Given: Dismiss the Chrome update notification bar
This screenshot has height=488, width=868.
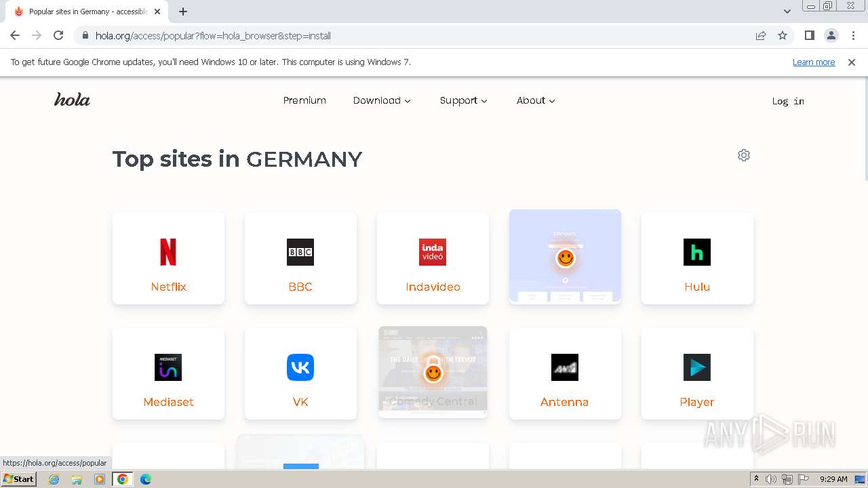Looking at the screenshot, I should click(852, 62).
